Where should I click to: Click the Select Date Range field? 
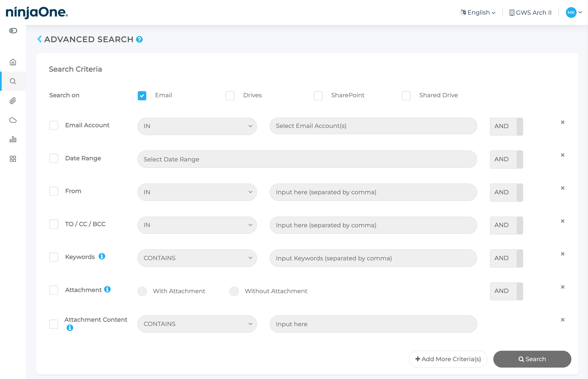pos(307,159)
